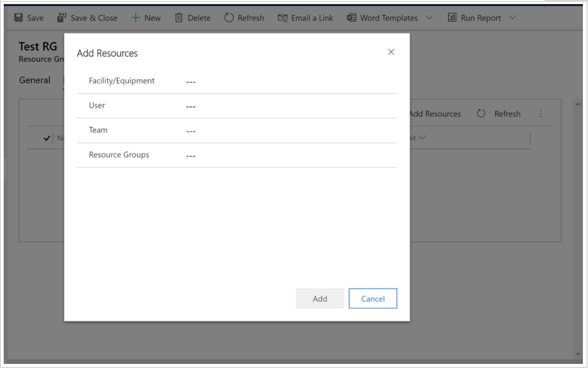
Task: Switch to the General tab
Action: [x=35, y=80]
